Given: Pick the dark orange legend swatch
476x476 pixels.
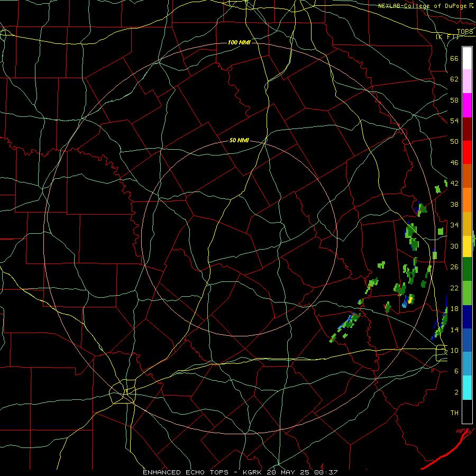Looking at the screenshot, I should point(467,176).
